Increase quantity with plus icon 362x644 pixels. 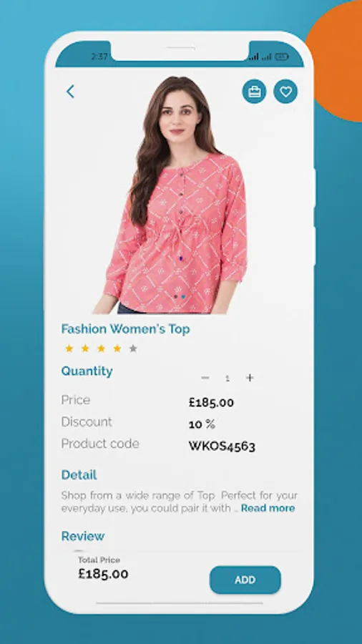(x=250, y=377)
